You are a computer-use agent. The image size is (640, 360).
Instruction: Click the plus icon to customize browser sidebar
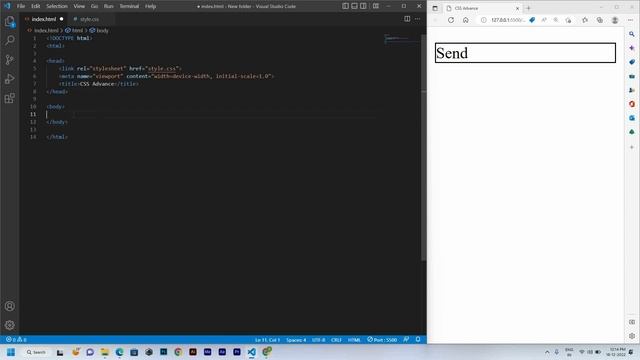click(x=632, y=147)
